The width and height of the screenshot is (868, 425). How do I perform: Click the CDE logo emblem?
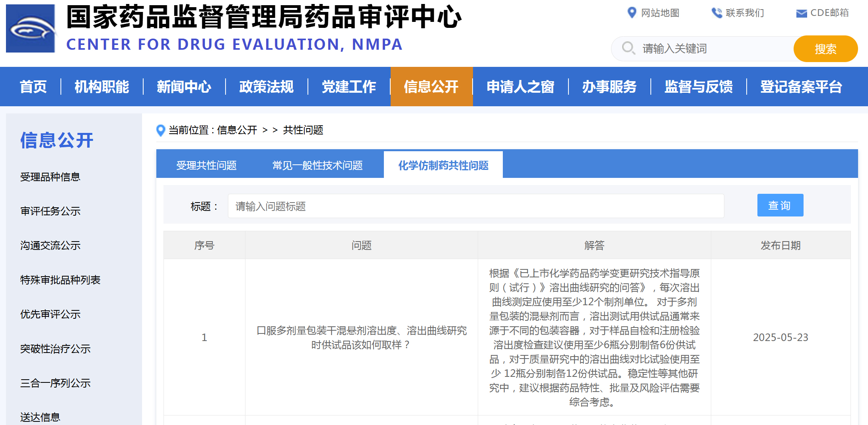tap(31, 28)
